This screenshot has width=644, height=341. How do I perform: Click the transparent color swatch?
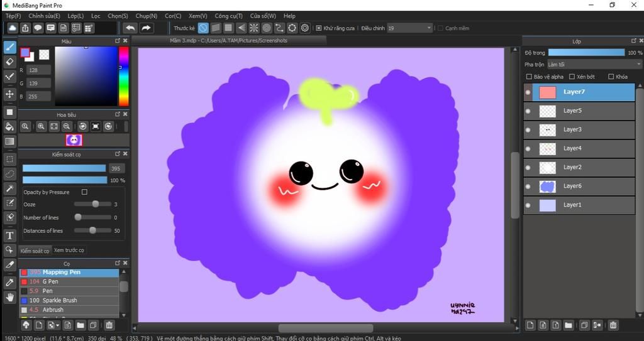[44, 54]
